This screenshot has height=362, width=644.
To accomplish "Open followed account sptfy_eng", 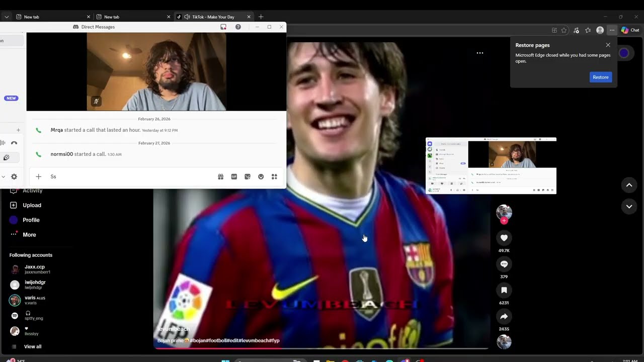I will click(28, 316).
